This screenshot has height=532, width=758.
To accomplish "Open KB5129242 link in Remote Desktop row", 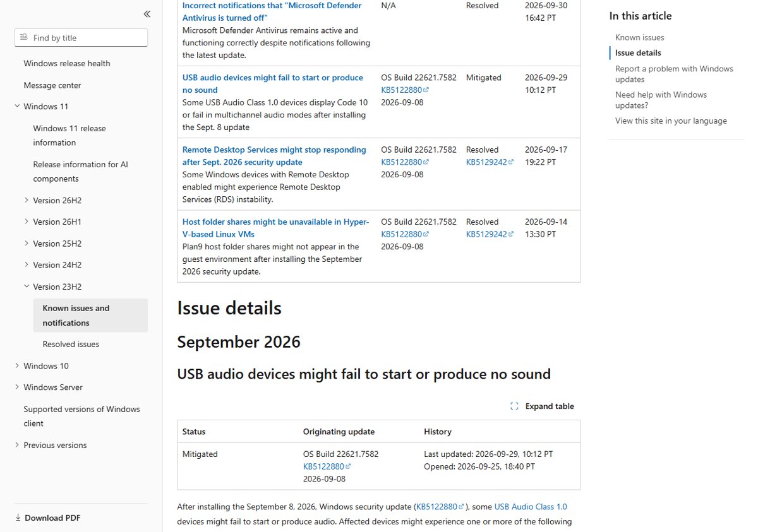I will click(x=490, y=162).
